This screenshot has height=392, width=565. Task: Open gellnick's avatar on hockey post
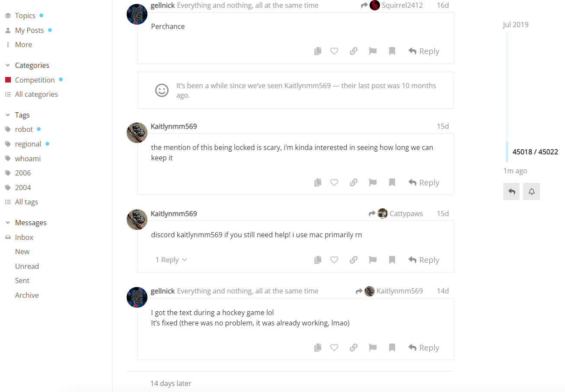(x=137, y=297)
